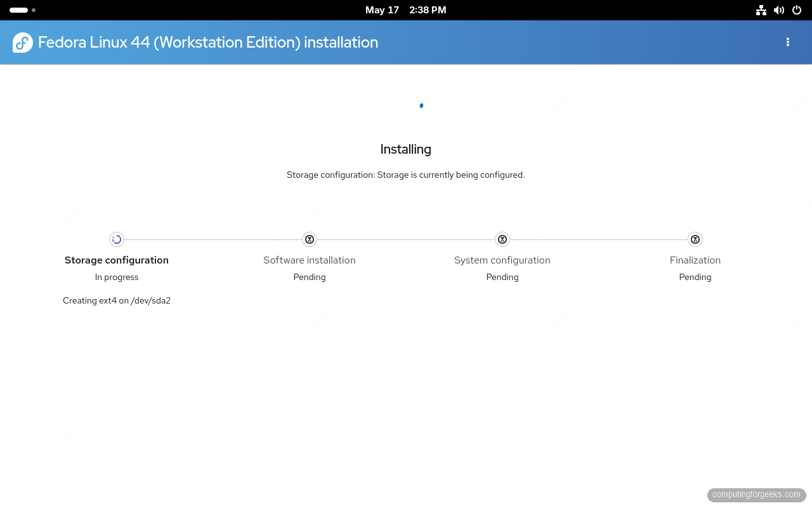Open the network status icon in top bar

pyautogui.click(x=761, y=10)
